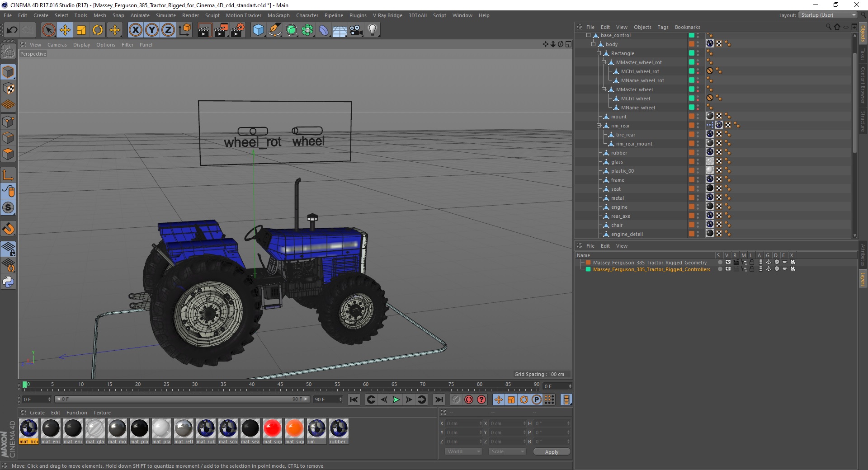The width and height of the screenshot is (868, 470).
Task: Activate the Move tool in top toolbar
Action: [65, 30]
